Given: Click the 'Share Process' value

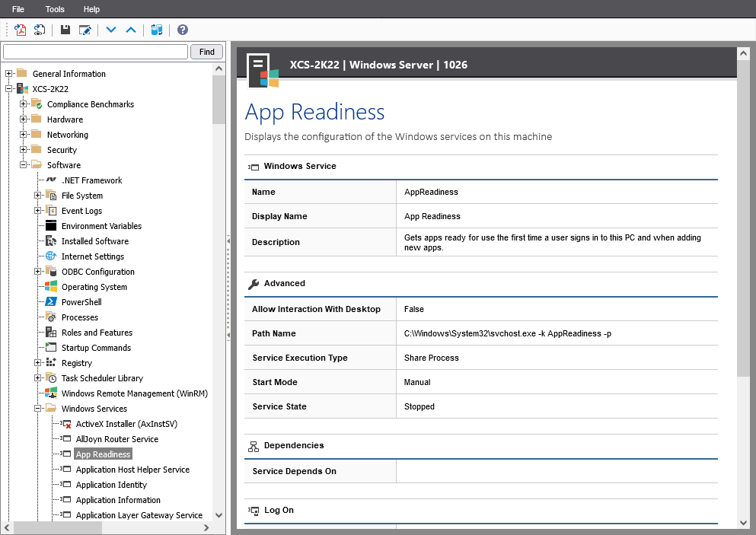Looking at the screenshot, I should pos(432,358).
